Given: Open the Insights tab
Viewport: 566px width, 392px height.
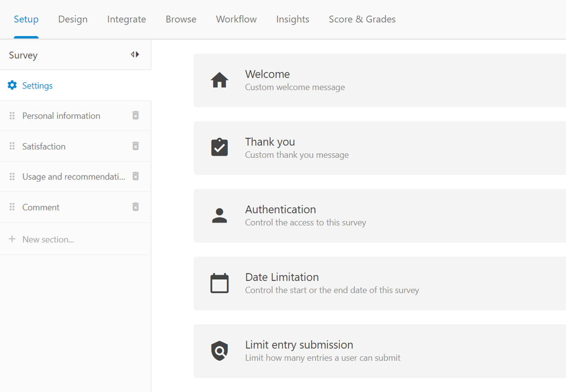Looking at the screenshot, I should (293, 19).
